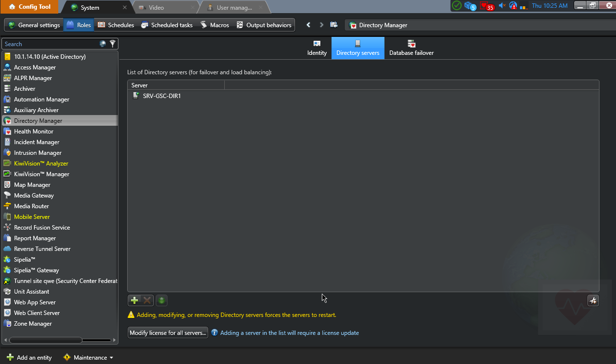Click the green checkmark status icon
Image resolution: width=616 pixels, height=364 pixels.
tap(457, 6)
